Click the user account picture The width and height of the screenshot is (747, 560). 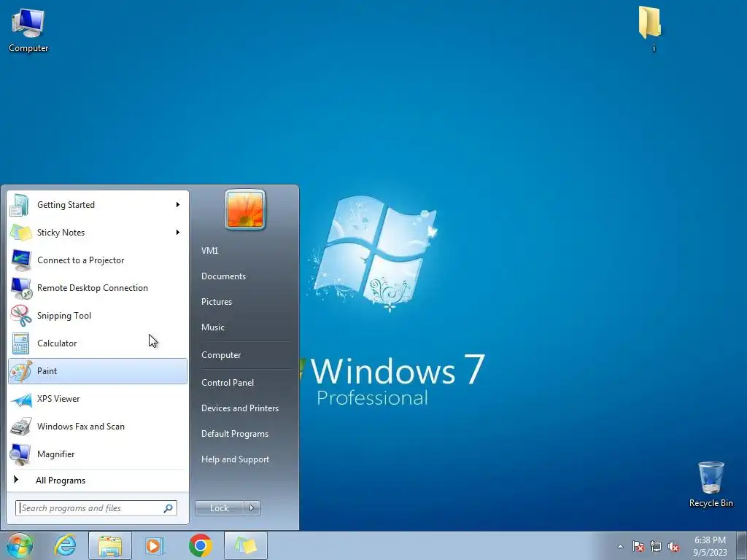[245, 209]
